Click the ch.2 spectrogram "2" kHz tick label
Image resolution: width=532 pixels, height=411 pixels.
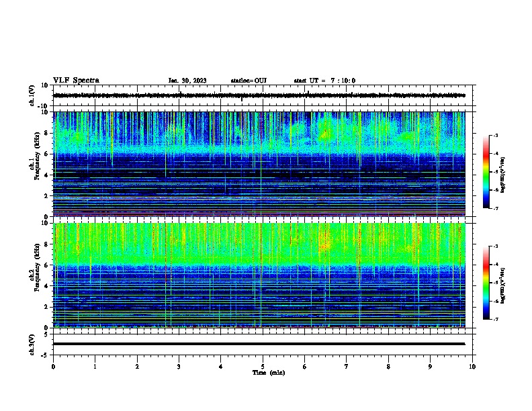(46, 307)
